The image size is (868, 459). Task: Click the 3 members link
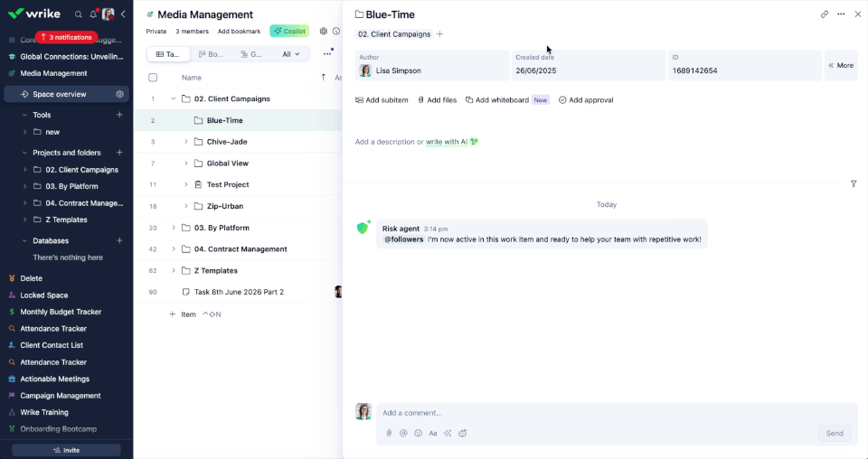click(x=192, y=32)
